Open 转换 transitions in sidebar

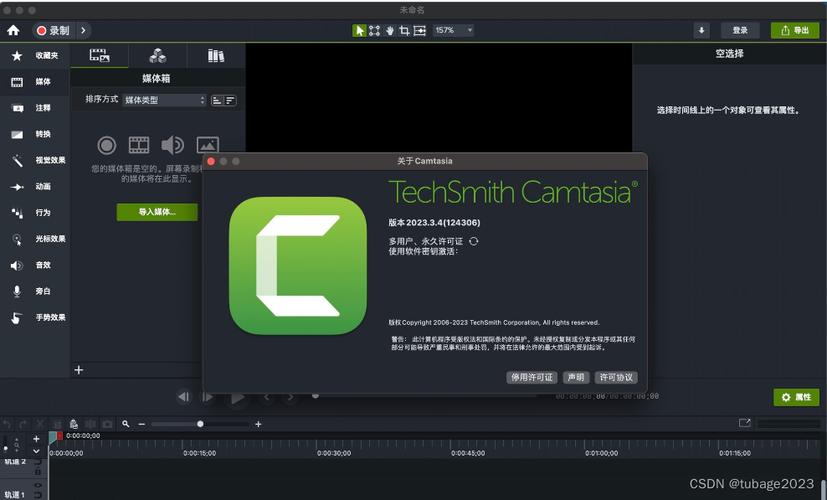35,134
